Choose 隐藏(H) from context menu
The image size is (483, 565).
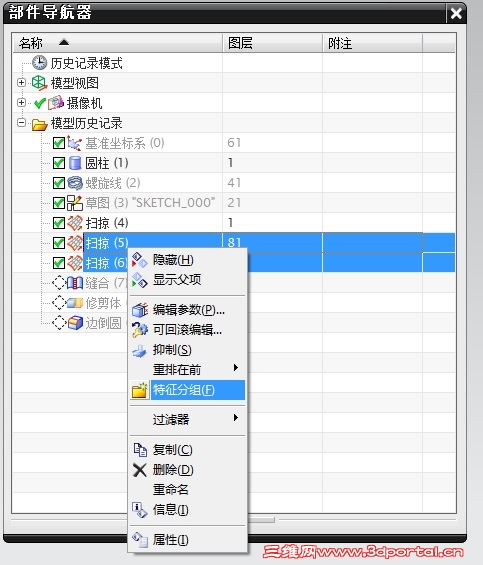(187, 260)
